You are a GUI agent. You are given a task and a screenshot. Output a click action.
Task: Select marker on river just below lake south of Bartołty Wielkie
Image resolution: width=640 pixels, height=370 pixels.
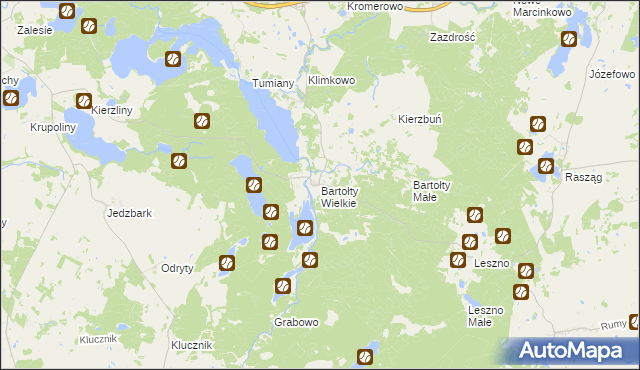310,260
